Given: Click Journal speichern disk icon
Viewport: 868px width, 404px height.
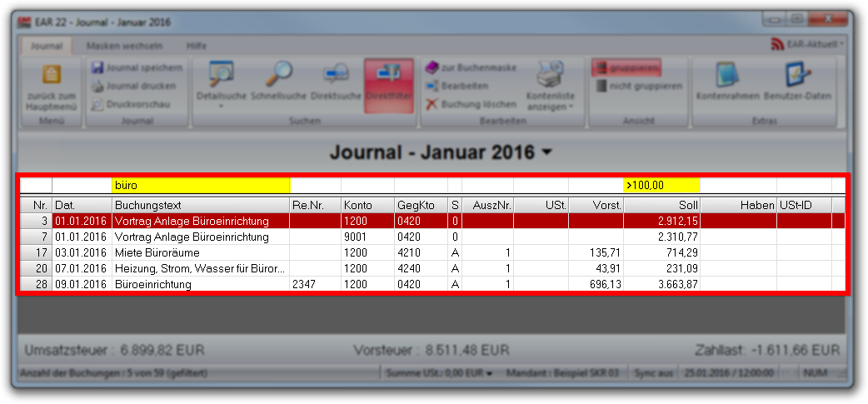Looking at the screenshot, I should (98, 67).
